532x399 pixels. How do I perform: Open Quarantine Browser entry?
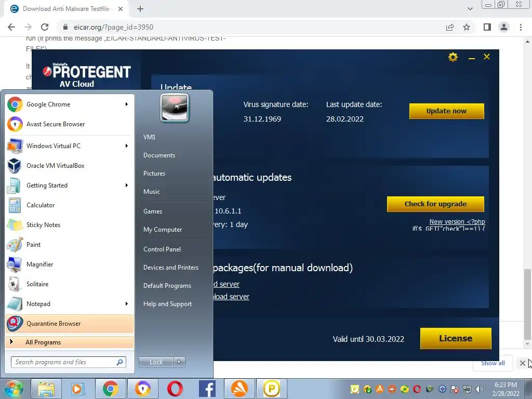pos(70,323)
